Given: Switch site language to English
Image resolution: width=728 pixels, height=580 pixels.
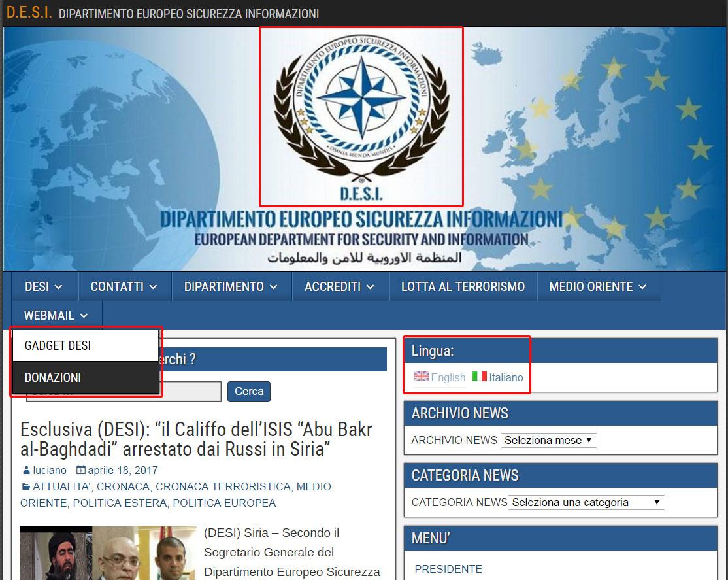Looking at the screenshot, I should coord(448,377).
